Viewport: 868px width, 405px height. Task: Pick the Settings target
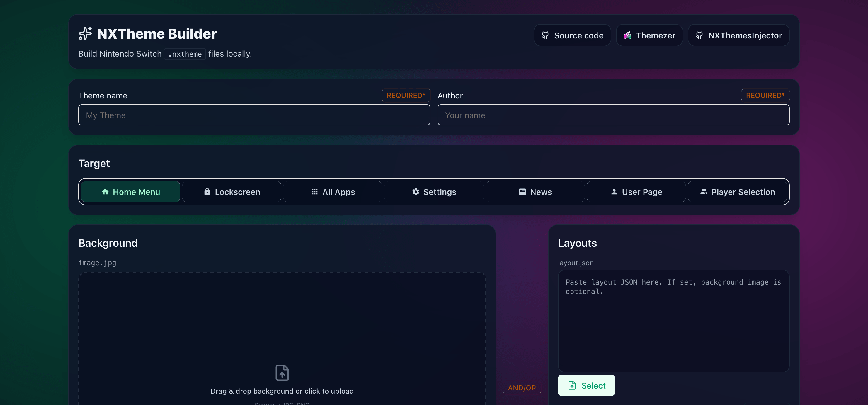pos(434,192)
